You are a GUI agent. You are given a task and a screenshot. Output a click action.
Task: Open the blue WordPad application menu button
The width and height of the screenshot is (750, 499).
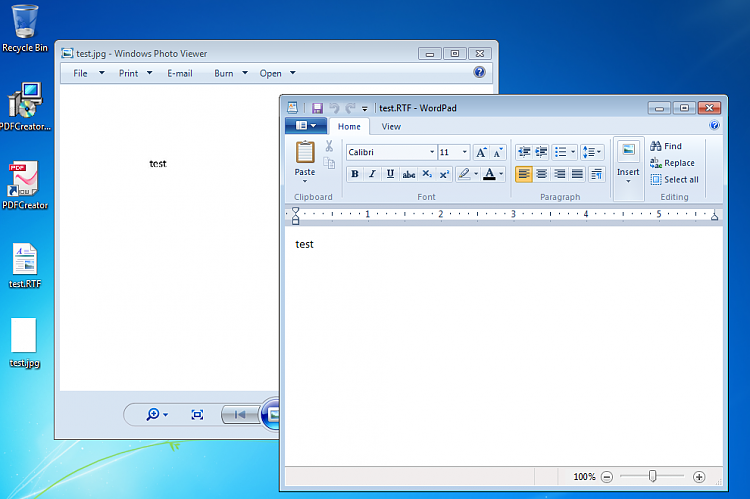tap(306, 126)
